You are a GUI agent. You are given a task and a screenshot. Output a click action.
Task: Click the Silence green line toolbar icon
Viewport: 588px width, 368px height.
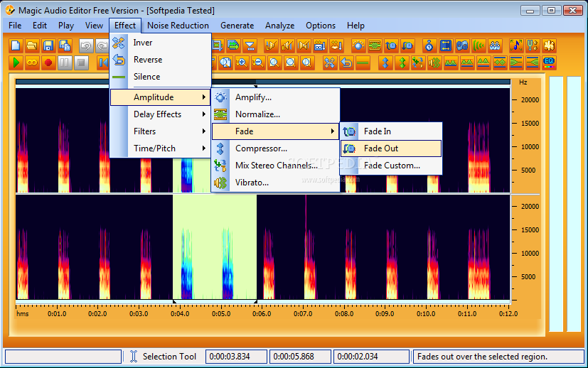click(x=363, y=63)
